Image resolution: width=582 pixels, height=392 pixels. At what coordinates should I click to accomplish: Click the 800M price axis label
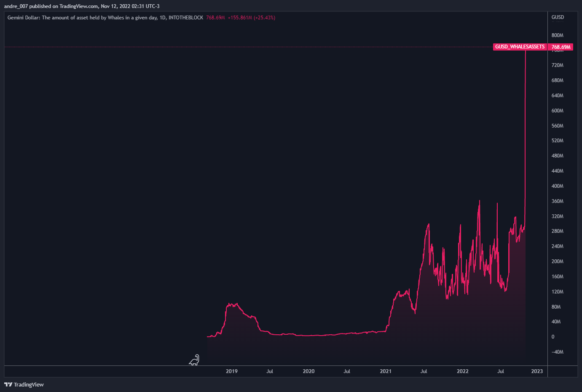pos(557,35)
